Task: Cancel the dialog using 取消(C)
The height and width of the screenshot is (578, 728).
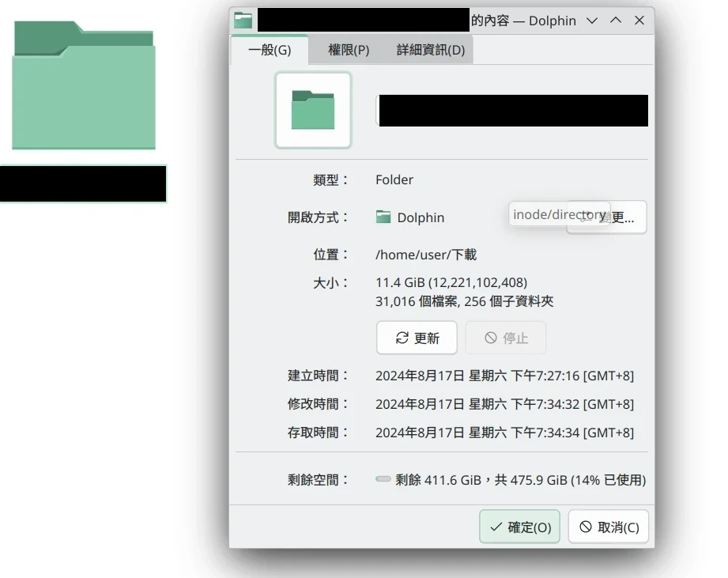Action: point(609,527)
